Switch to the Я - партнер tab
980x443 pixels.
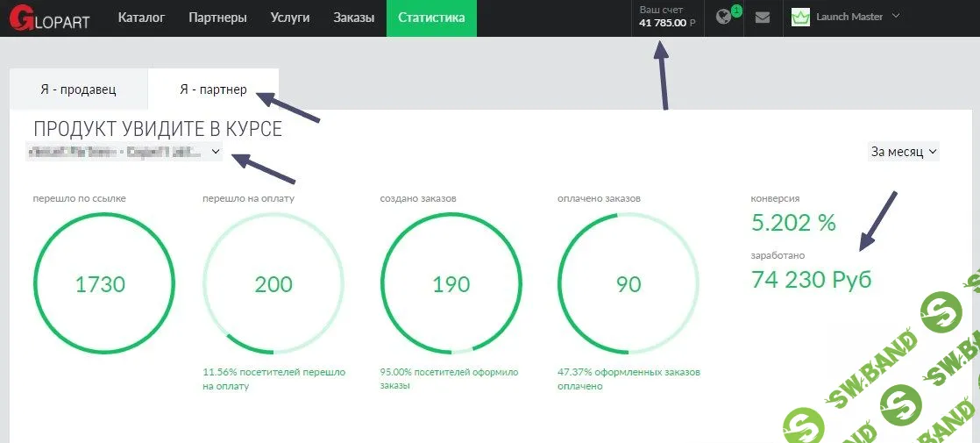[213, 89]
